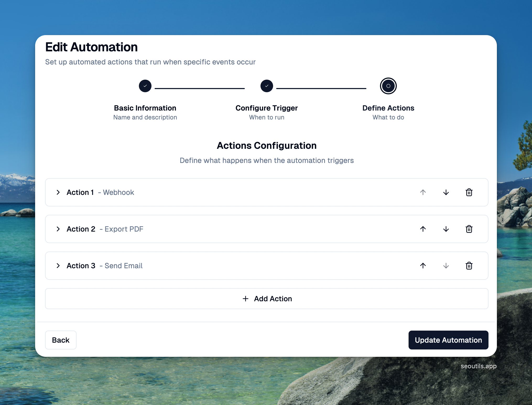
Task: Expand Action 1 Webhook chevron
Action: pos(58,192)
